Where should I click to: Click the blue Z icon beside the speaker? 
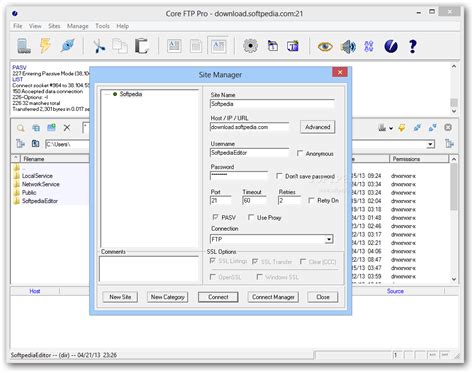point(369,46)
